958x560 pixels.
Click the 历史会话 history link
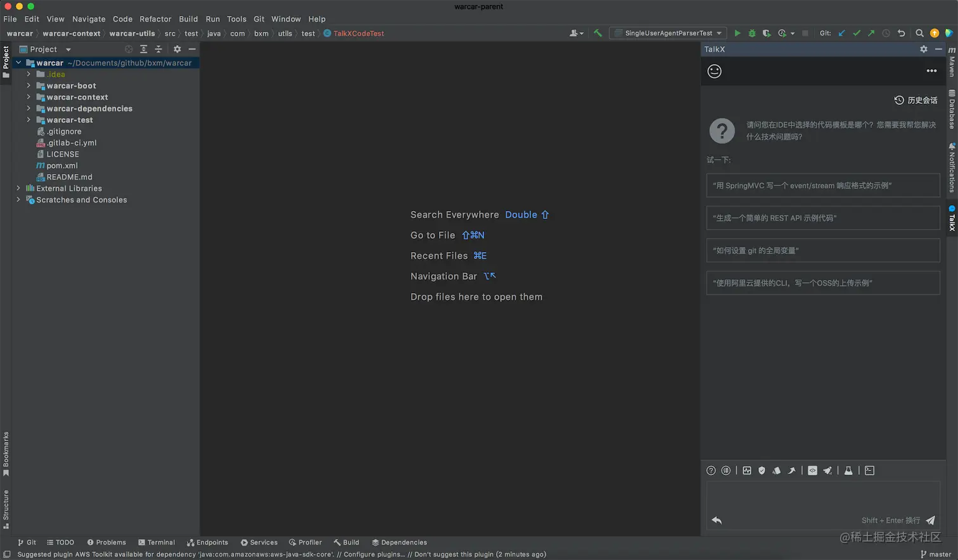916,100
